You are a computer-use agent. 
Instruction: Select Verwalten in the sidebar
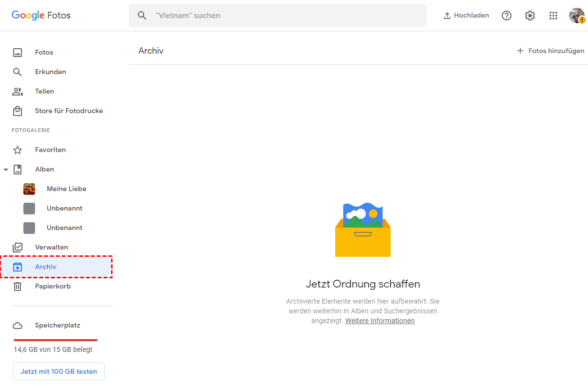51,247
